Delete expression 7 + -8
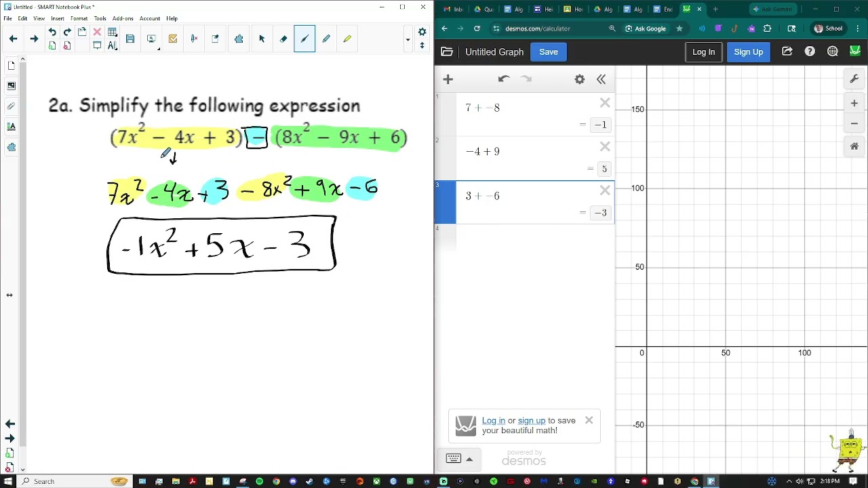This screenshot has height=488, width=868. (x=605, y=103)
